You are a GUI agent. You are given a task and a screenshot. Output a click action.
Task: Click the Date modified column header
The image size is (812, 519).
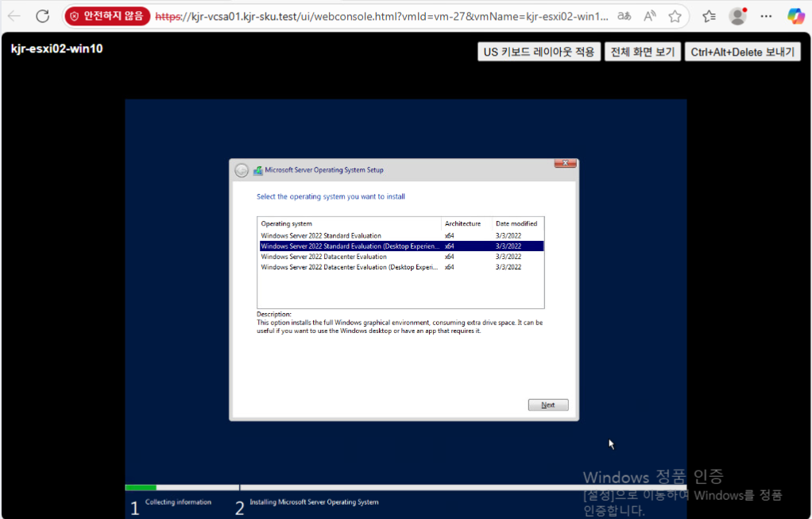tap(517, 224)
